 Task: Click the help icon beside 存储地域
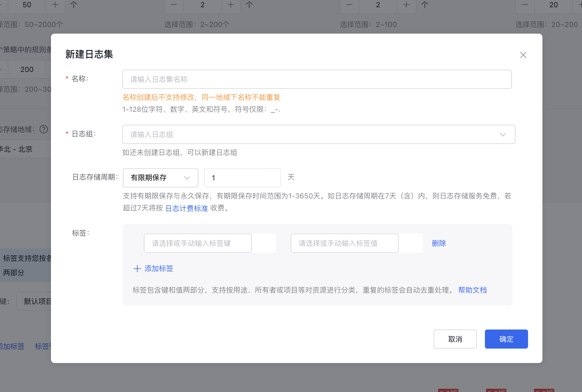[x=44, y=129]
